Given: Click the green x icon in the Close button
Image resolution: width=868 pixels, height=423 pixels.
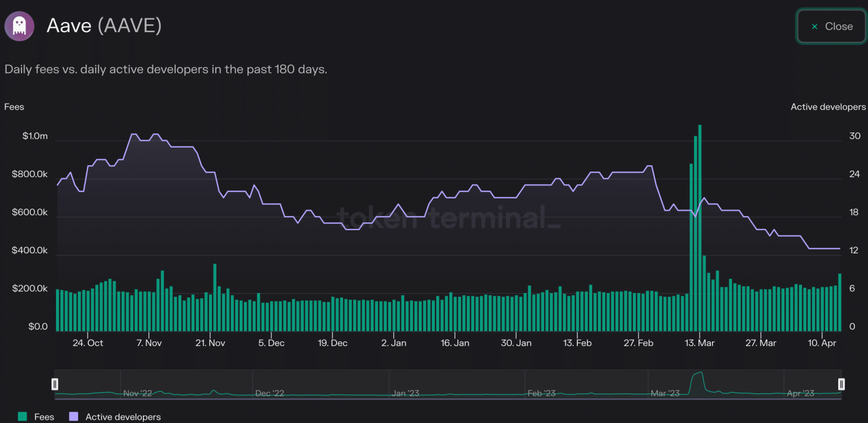Looking at the screenshot, I should pyautogui.click(x=814, y=26).
